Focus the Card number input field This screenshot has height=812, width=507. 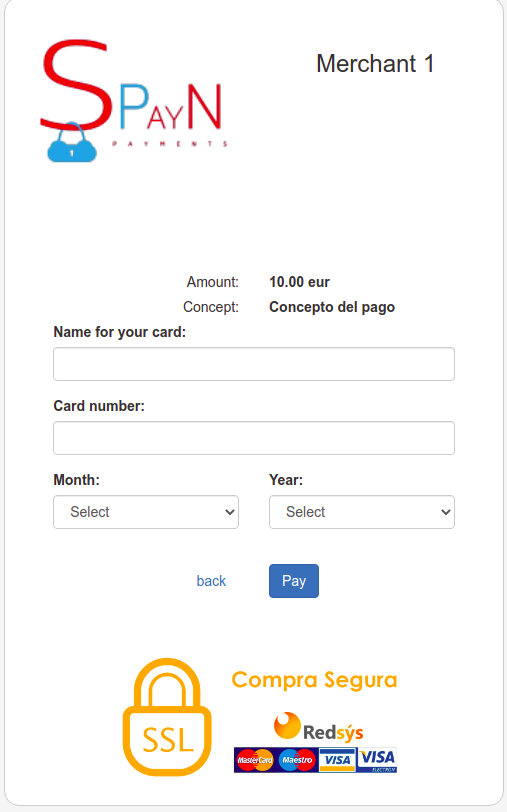(x=254, y=438)
